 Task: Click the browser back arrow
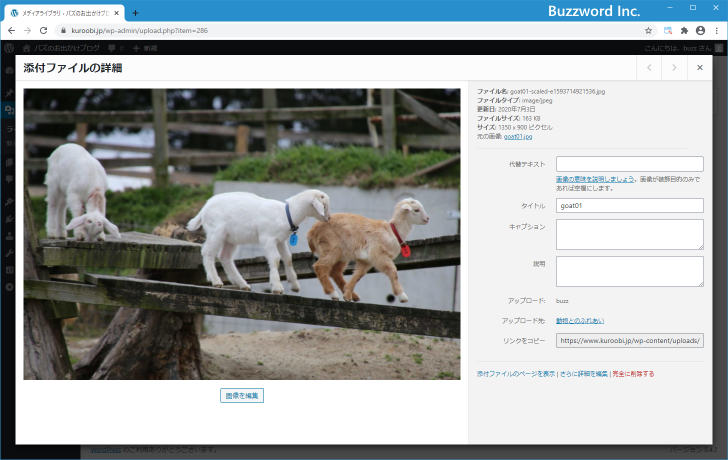coord(11,31)
